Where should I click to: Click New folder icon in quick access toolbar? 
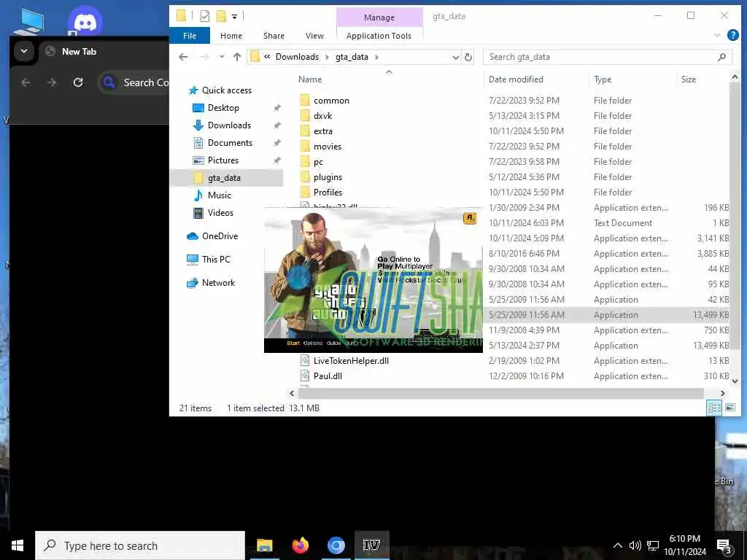point(221,16)
